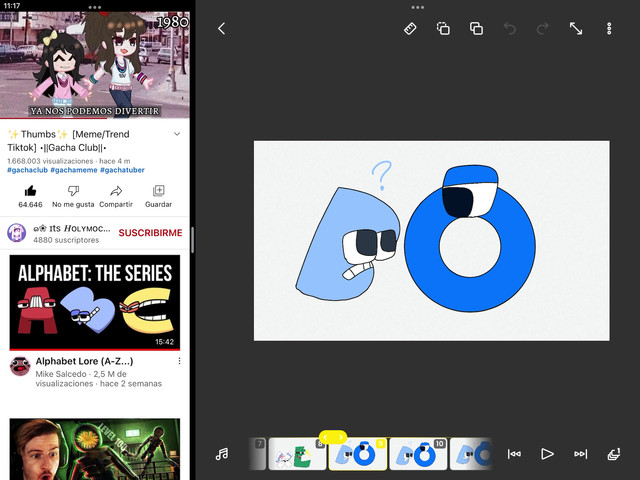Tap the paste frame icon
Screen dimensions: 640x480
(x=476, y=29)
